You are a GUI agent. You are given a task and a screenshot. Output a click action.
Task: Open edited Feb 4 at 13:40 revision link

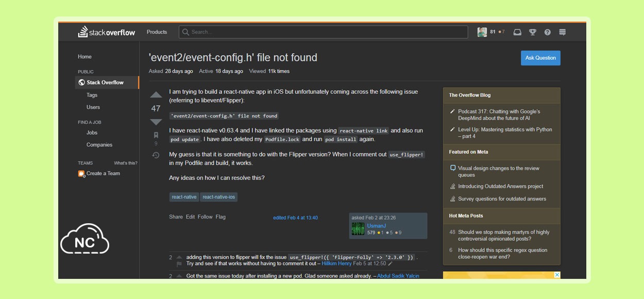click(x=295, y=218)
